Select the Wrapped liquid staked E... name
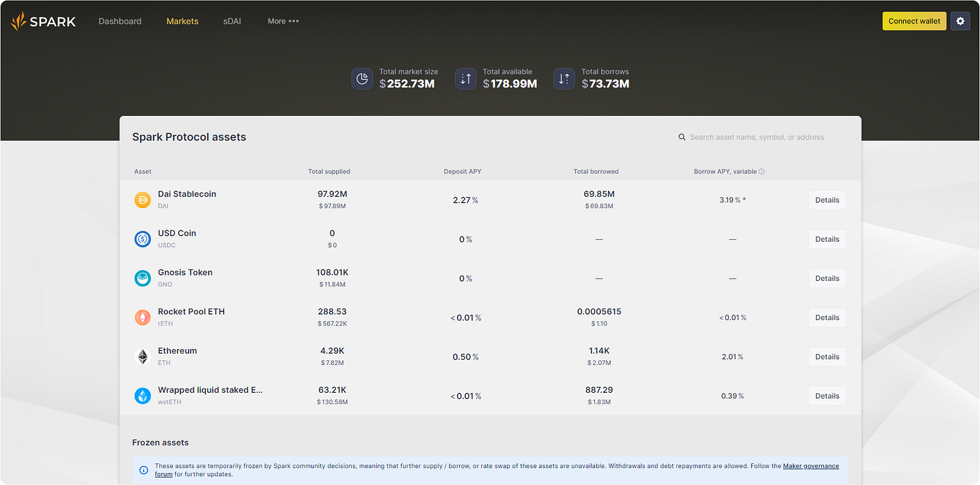This screenshot has width=980, height=485. [x=210, y=390]
